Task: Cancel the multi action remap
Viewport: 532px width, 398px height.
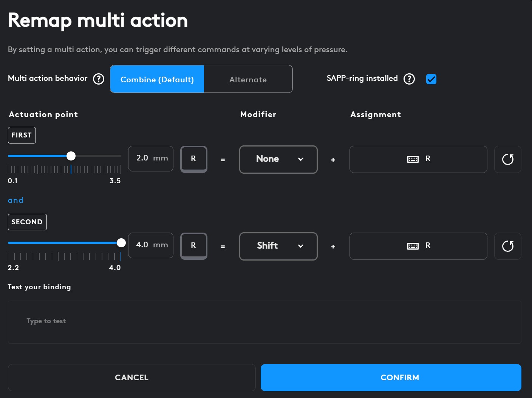Action: pos(132,378)
